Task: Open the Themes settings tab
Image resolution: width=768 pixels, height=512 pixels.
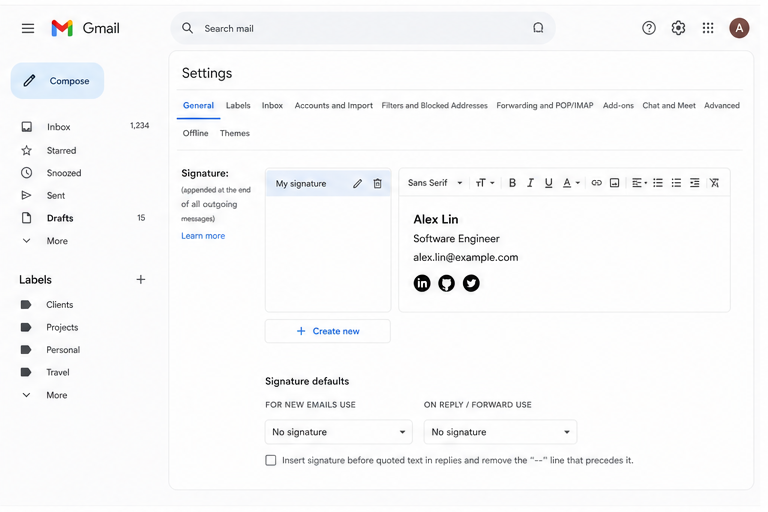Action: 235,133
